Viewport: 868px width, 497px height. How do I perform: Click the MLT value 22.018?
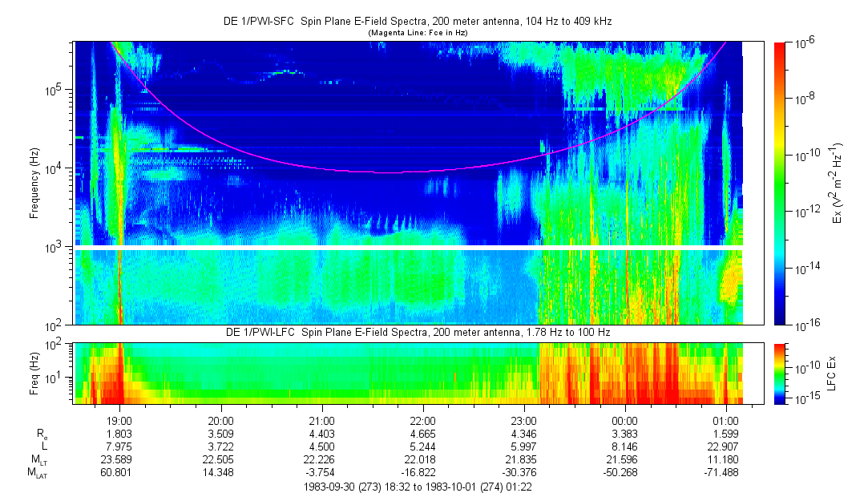[x=421, y=459]
